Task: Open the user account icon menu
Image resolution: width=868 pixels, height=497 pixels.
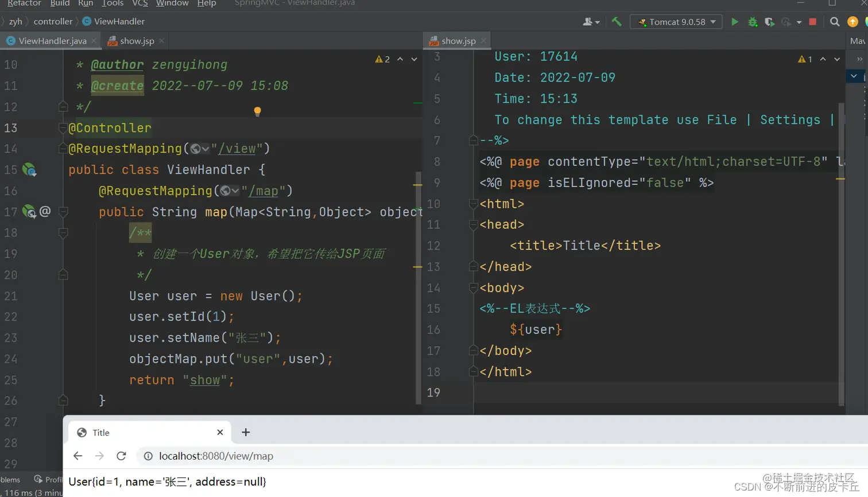Action: click(591, 22)
